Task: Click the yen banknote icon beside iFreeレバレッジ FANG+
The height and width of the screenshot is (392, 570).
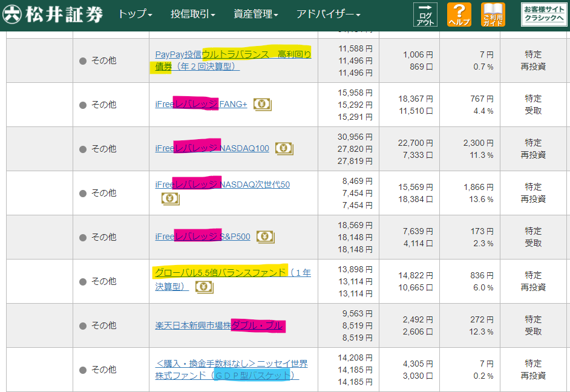Action: [262, 104]
